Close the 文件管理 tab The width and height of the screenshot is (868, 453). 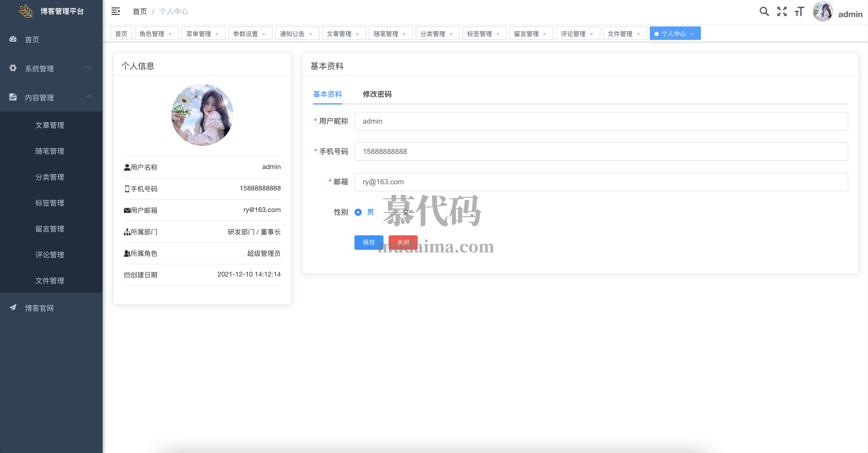click(x=638, y=34)
